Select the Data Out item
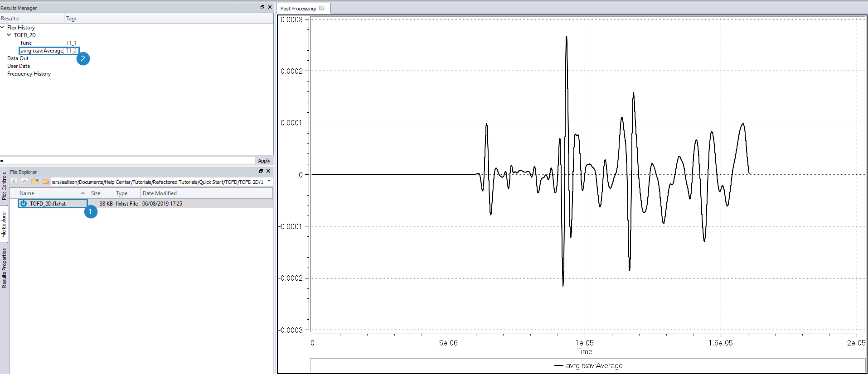Viewport: 868px width, 374px height. tap(18, 58)
